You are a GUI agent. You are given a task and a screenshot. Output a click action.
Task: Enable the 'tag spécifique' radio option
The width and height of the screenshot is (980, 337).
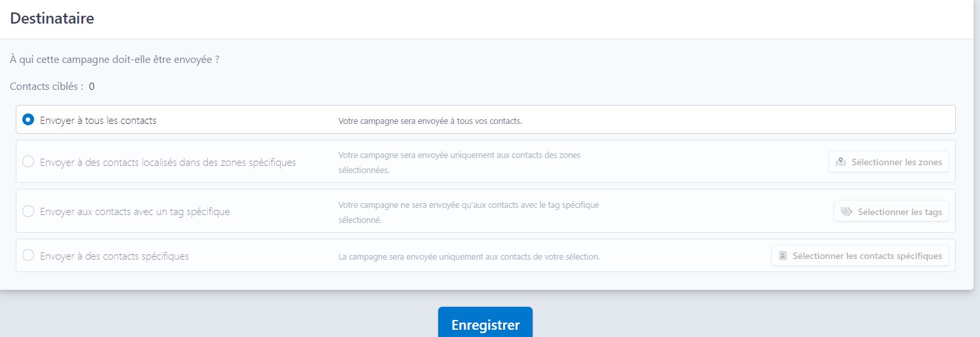click(28, 211)
